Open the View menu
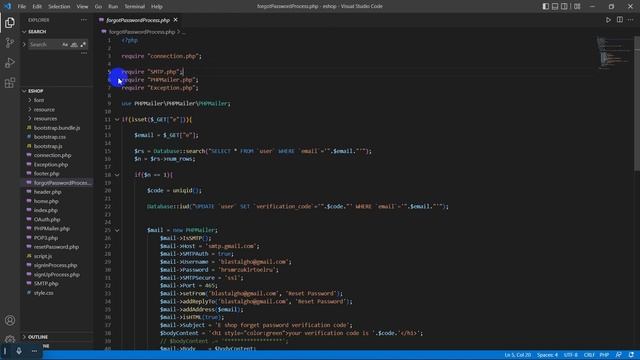This screenshot has height=360, width=640. click(82, 7)
